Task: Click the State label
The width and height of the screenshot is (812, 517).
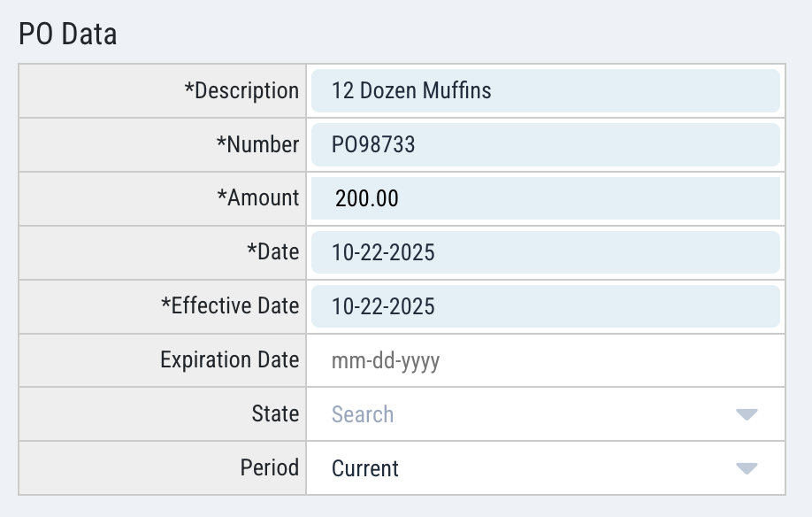Action: [275, 413]
